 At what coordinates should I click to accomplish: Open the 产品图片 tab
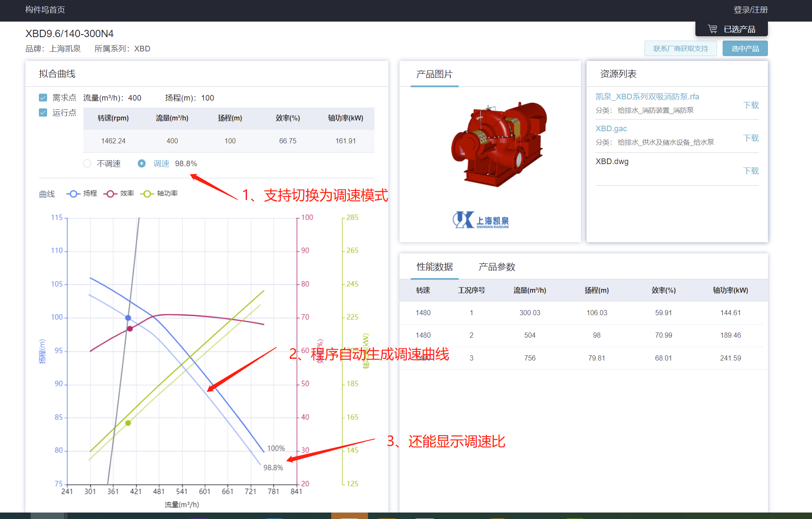click(434, 74)
